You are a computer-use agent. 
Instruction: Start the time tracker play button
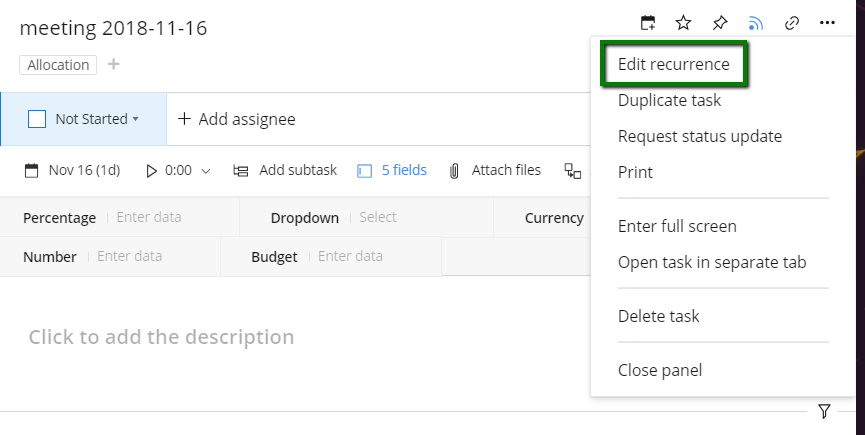tap(152, 171)
